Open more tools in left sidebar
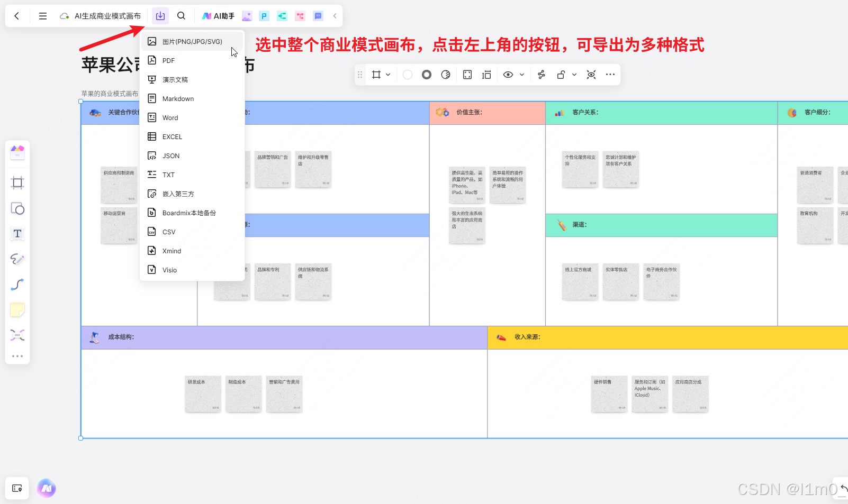The height and width of the screenshot is (504, 848). [x=17, y=356]
